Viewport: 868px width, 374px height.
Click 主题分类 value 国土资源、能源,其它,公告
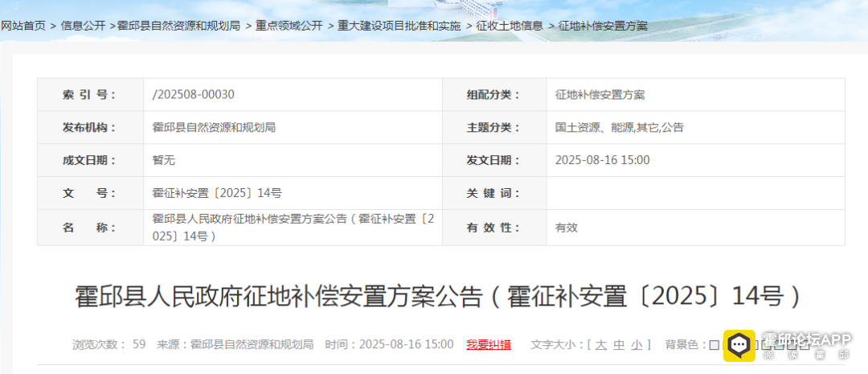point(619,127)
